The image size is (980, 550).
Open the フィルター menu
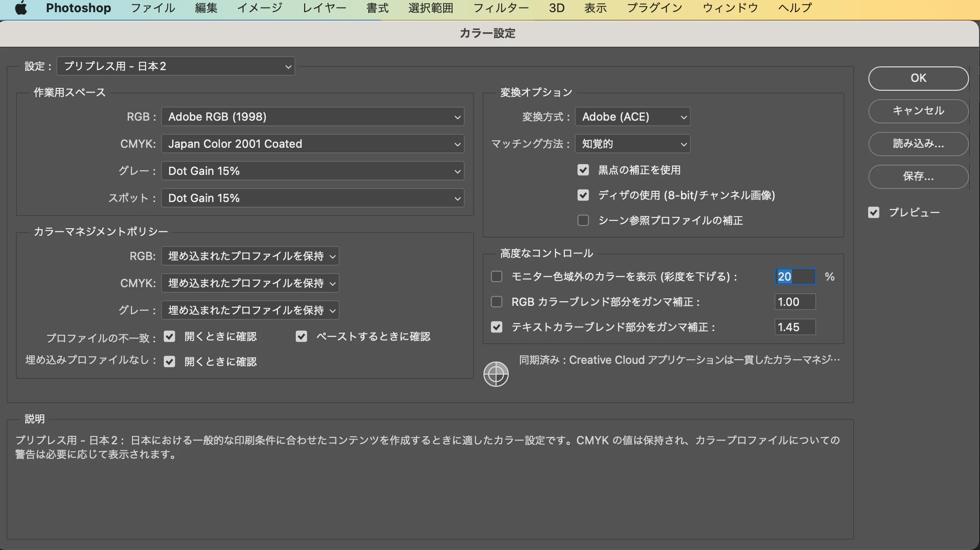click(501, 8)
